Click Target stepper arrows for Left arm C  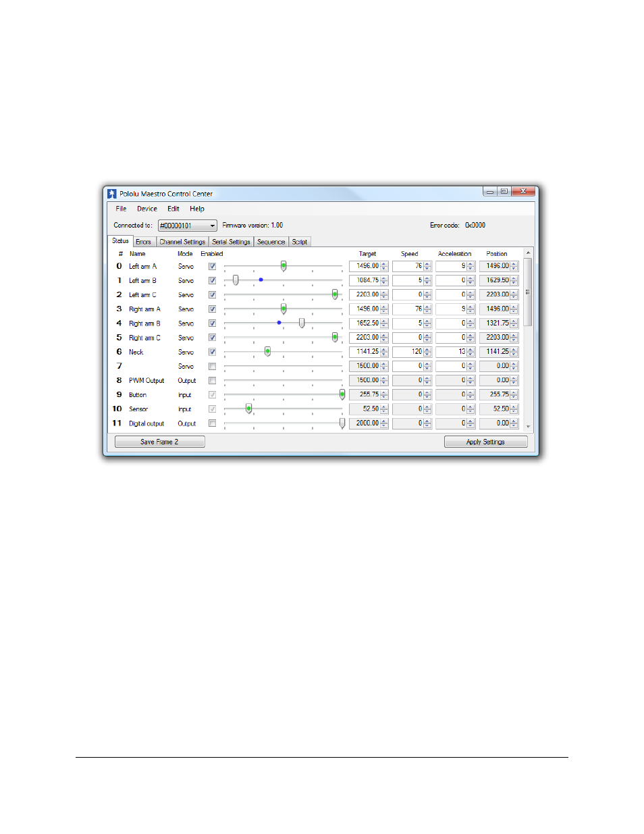point(384,294)
